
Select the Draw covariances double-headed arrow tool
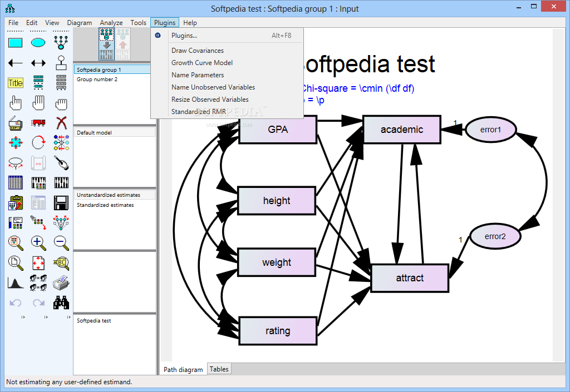[38, 63]
